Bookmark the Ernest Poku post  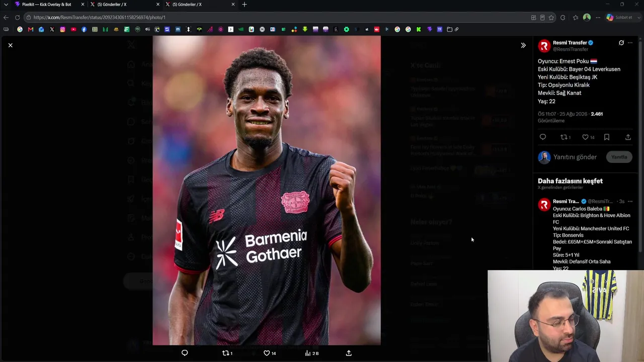point(607,137)
